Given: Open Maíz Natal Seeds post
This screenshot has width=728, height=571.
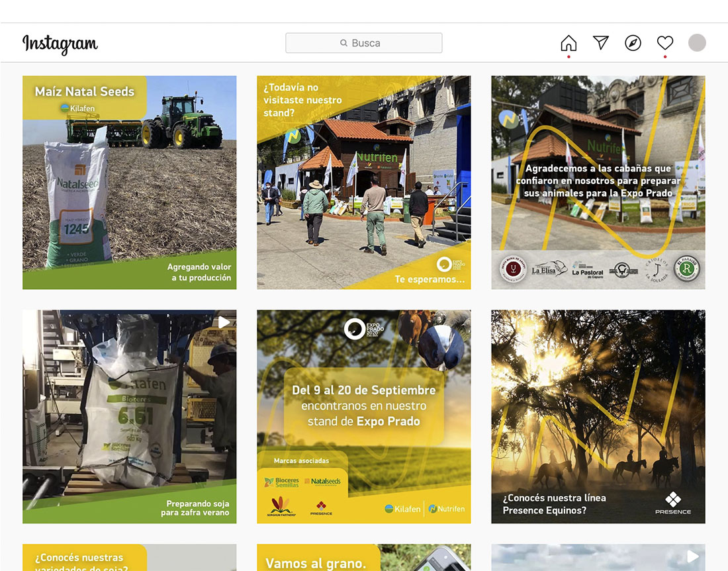Looking at the screenshot, I should click(130, 183).
